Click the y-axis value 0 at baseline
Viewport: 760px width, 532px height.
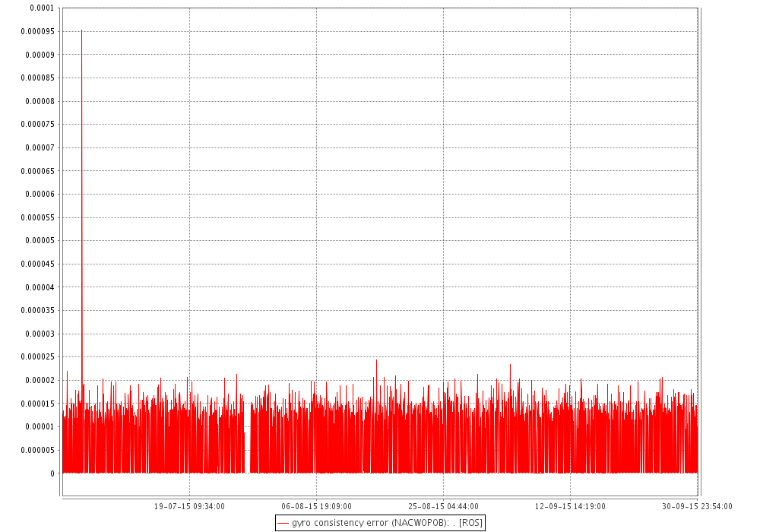tap(52, 473)
